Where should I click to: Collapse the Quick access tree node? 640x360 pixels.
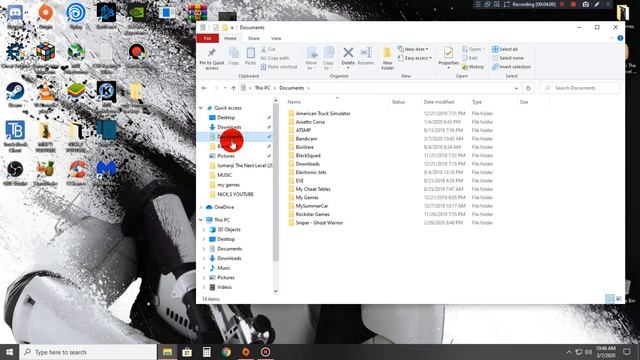coord(201,108)
